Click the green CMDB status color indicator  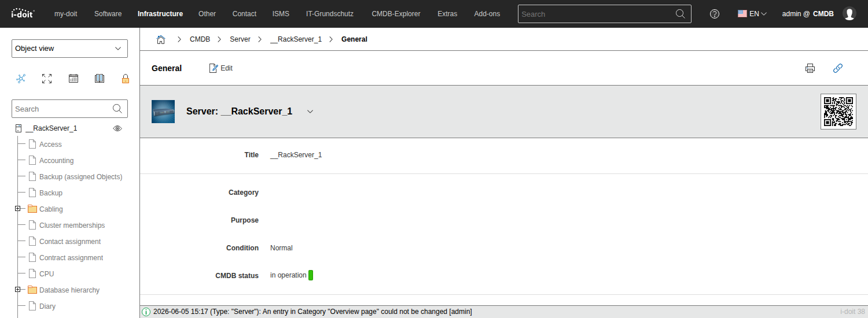coord(311,275)
